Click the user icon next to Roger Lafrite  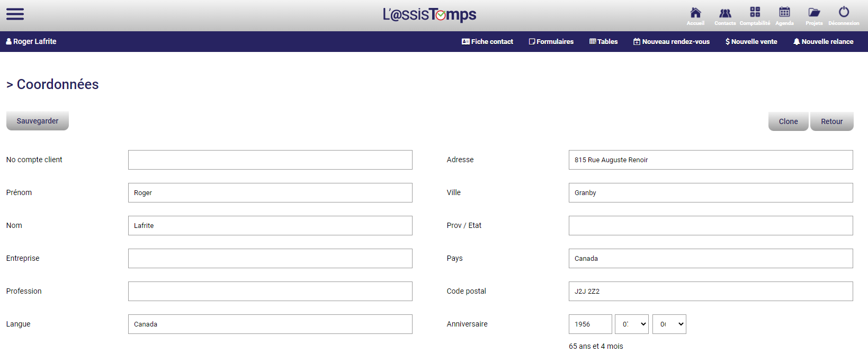click(10, 41)
